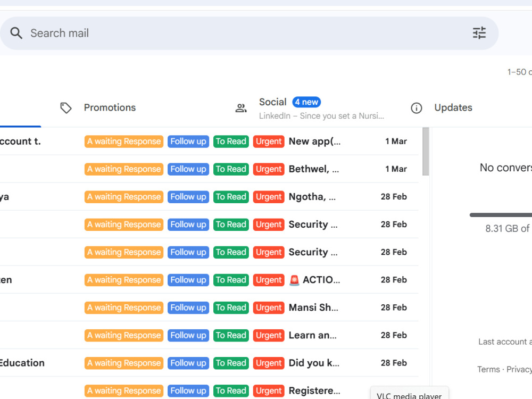The image size is (532, 399).
Task: Click the sender 'Education' in Did you k row
Action: pos(22,363)
